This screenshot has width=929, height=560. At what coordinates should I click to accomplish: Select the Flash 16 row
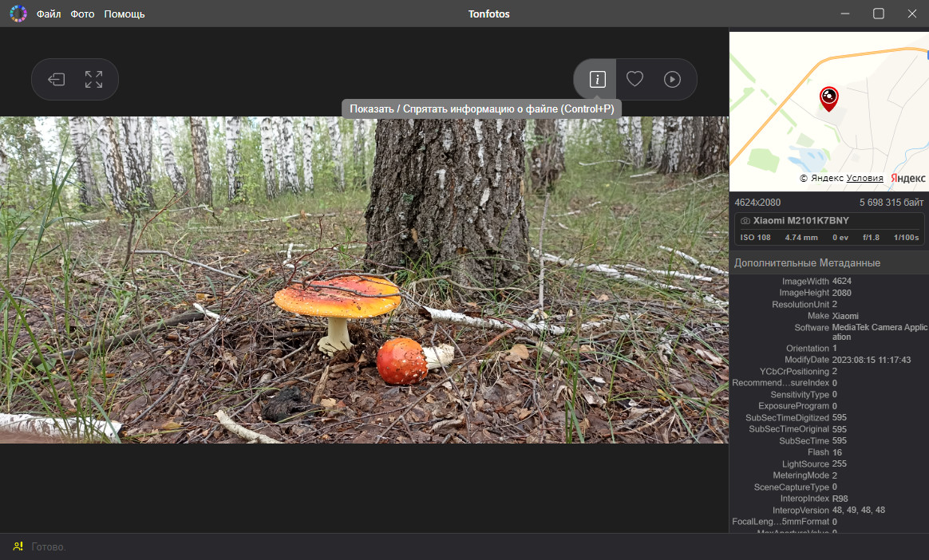829,452
